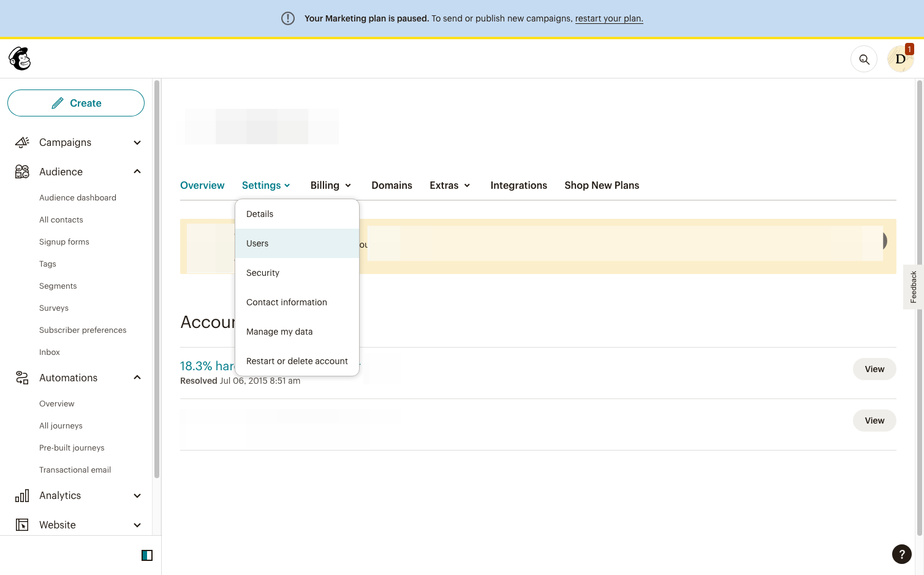Open the help question mark button
This screenshot has width=924, height=575.
coord(901,554)
